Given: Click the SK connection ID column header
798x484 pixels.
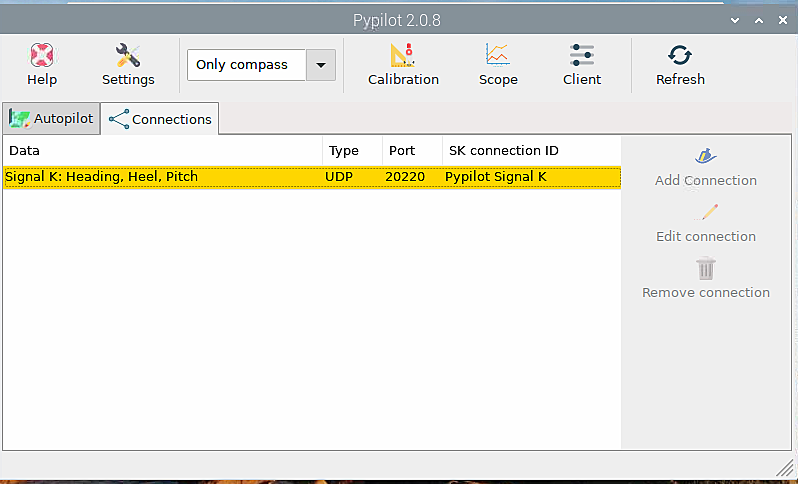Looking at the screenshot, I should click(530, 151).
